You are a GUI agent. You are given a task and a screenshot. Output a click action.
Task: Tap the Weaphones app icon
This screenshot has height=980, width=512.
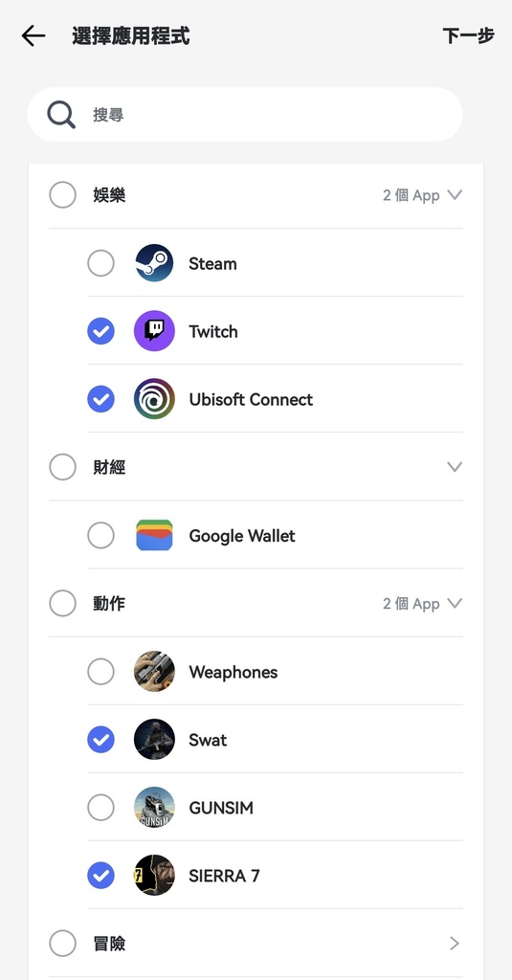click(154, 671)
